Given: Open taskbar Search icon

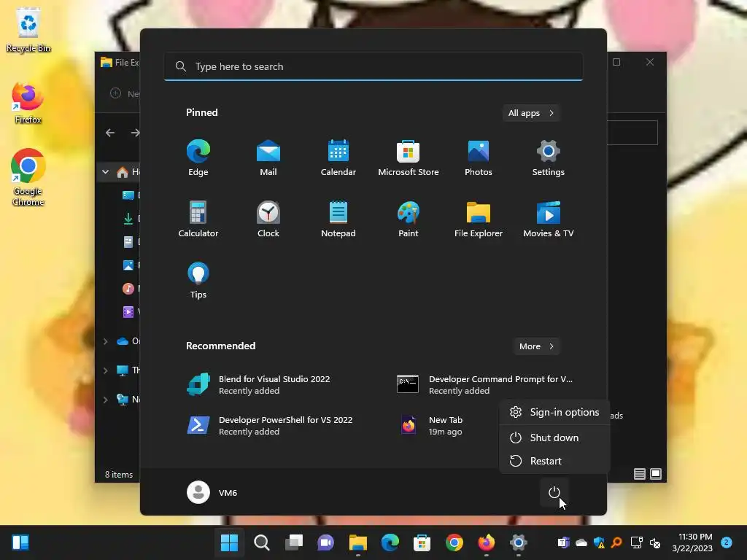Looking at the screenshot, I should [262, 542].
